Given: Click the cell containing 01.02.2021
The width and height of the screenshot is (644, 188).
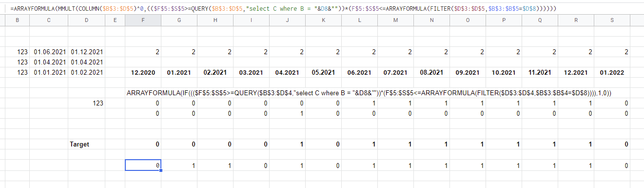Looking at the screenshot, I should [86, 72].
